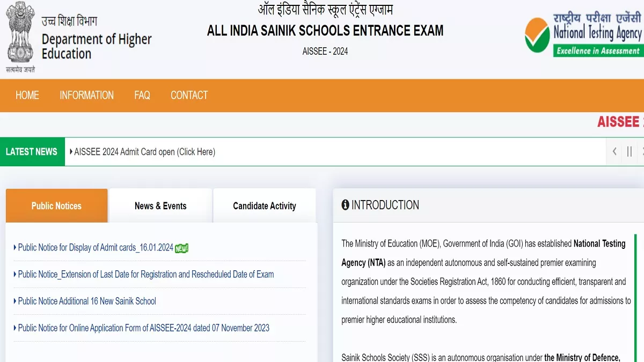644x362 pixels.
Task: Click the Department of Higher Education heading
Action: click(97, 46)
